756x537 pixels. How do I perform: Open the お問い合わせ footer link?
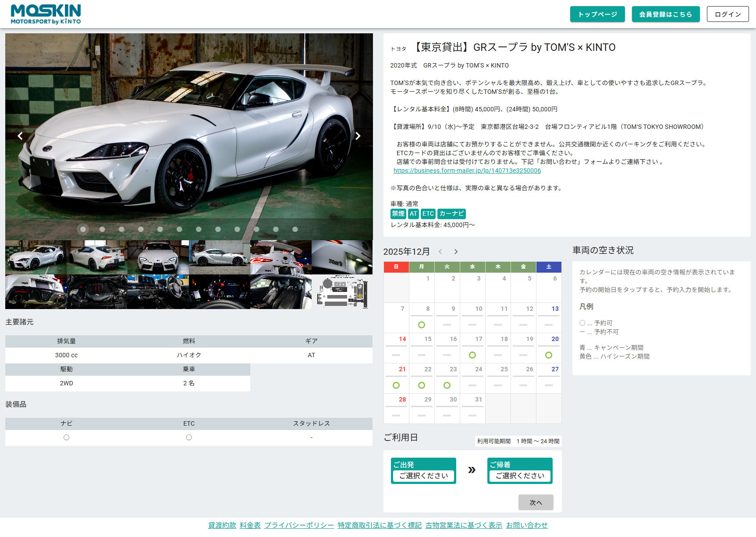click(x=527, y=525)
